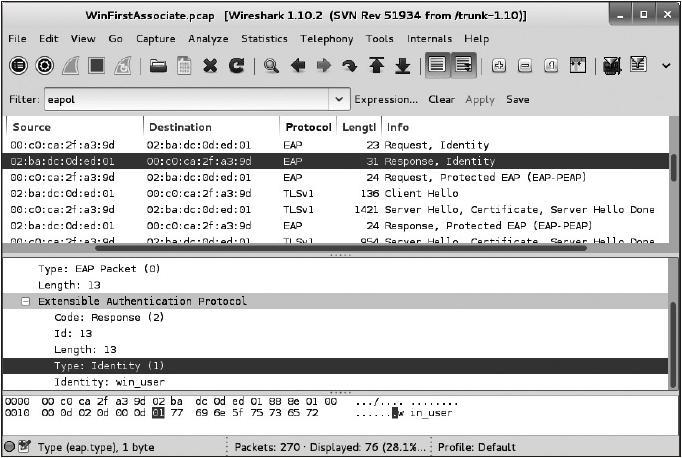This screenshot has height=458, width=682.
Task: Click the packet list vertical scrollbar
Action: 674,170
